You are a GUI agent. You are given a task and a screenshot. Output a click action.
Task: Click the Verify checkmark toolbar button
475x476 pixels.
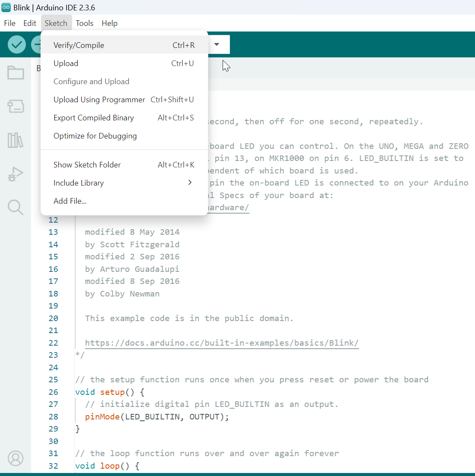coord(17,44)
